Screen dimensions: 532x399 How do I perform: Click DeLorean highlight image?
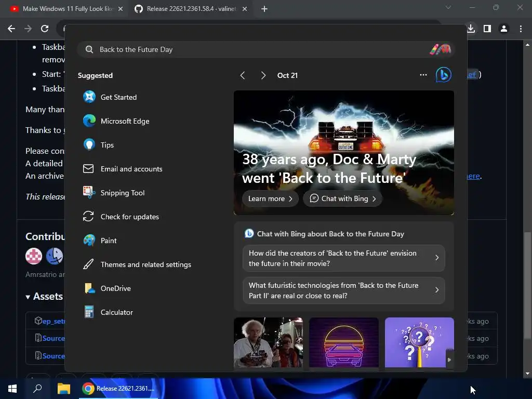(344, 153)
